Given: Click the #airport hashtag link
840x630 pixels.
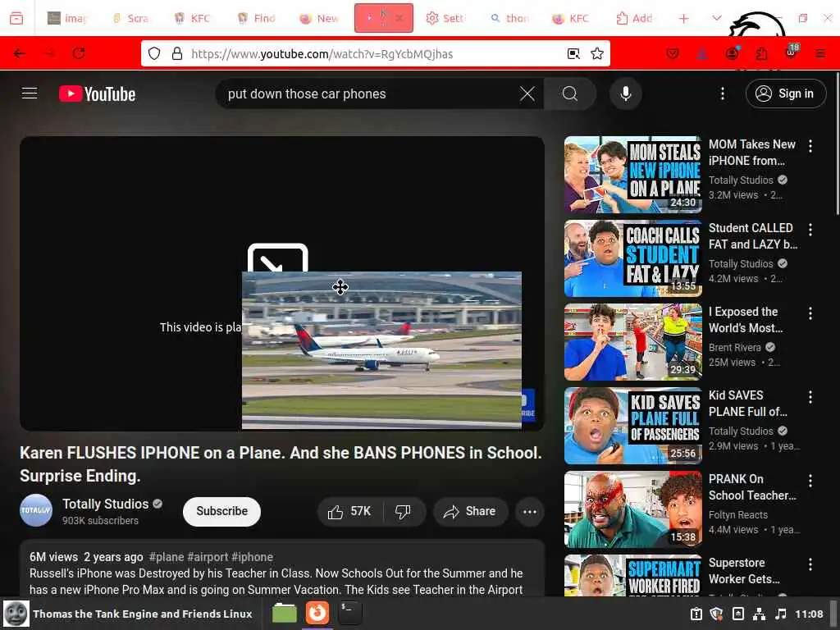Looking at the screenshot, I should pyautogui.click(x=208, y=557).
